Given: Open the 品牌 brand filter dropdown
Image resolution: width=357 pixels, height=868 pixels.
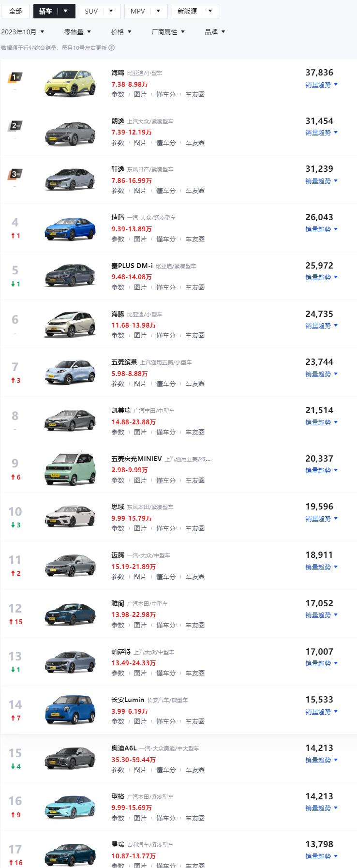Looking at the screenshot, I should (215, 32).
